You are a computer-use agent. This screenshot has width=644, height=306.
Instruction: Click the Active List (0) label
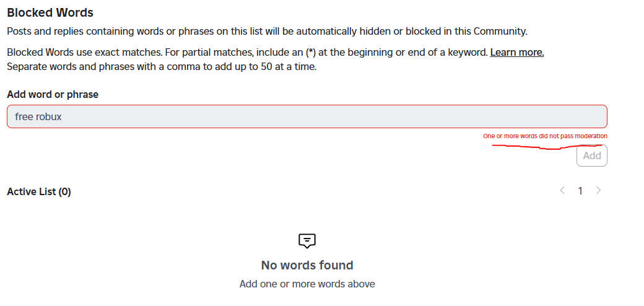(x=39, y=192)
